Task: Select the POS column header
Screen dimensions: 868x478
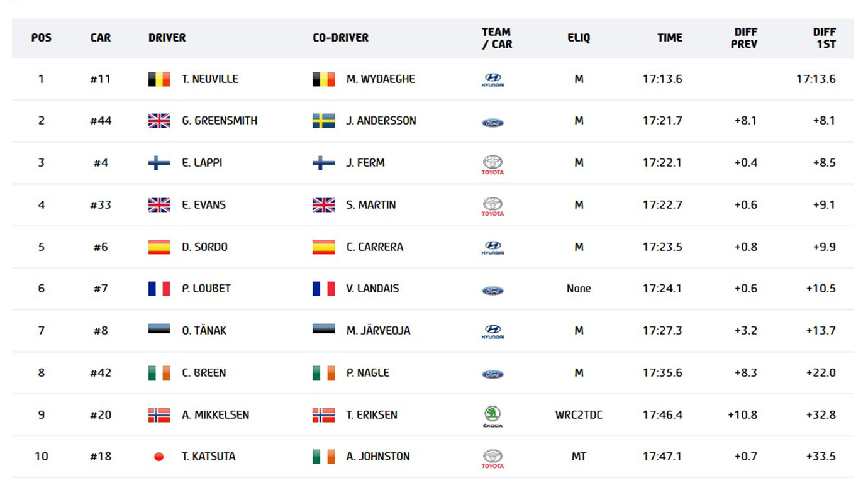Action: tap(42, 38)
